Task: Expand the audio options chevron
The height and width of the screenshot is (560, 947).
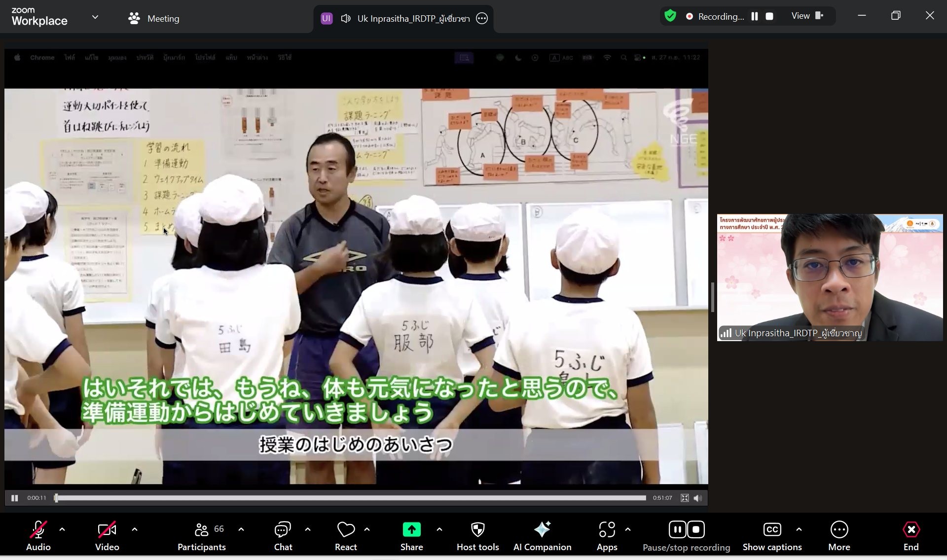Action: click(62, 529)
